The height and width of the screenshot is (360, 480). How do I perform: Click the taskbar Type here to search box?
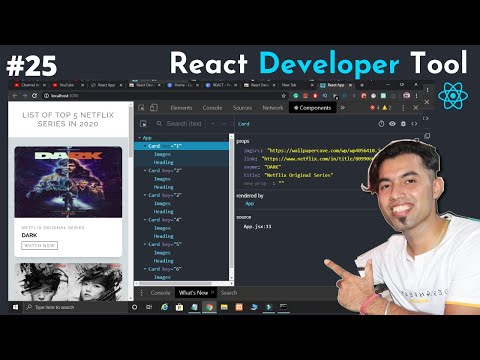click(x=75, y=307)
